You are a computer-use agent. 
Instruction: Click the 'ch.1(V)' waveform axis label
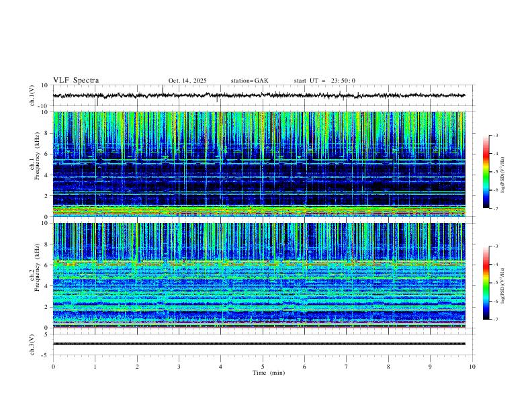tap(32, 95)
